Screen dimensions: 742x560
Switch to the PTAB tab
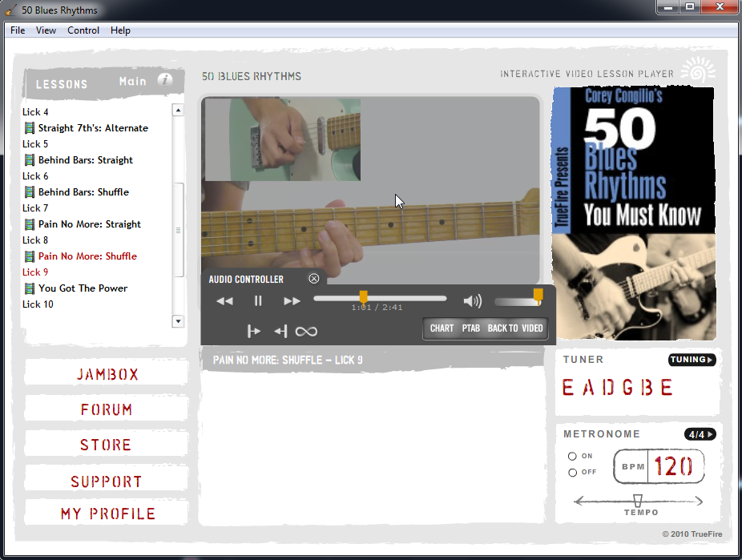click(x=471, y=328)
